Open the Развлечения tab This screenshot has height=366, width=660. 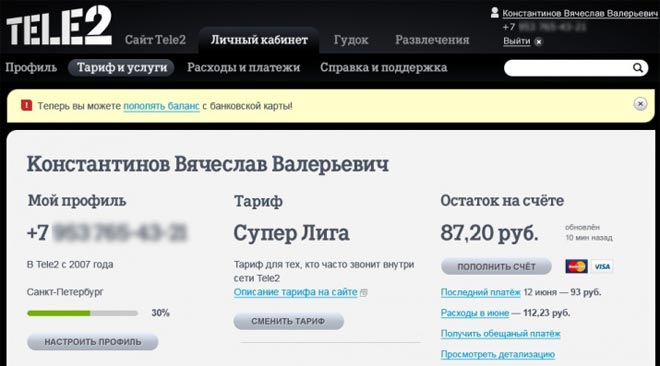[x=432, y=40]
